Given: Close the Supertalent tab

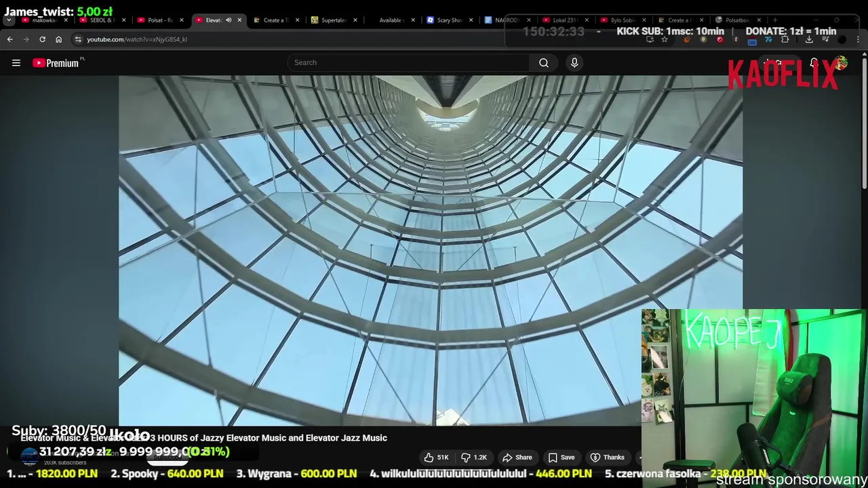Looking at the screenshot, I should pos(355,20).
